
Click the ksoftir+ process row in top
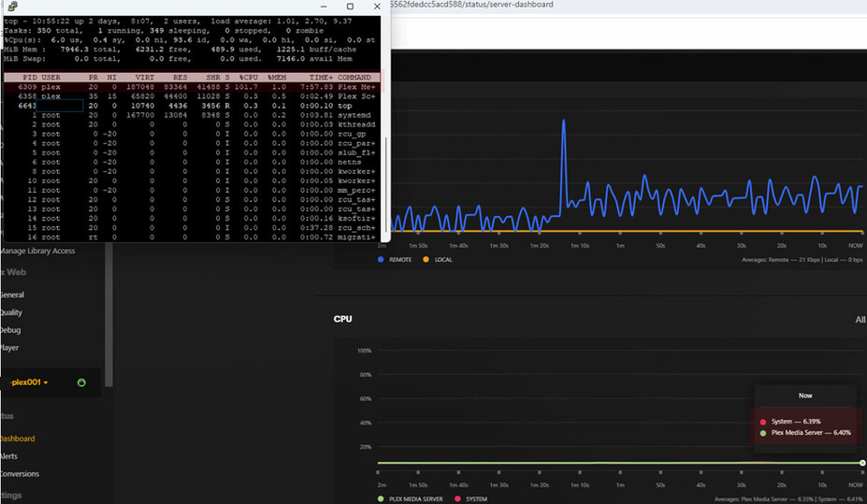(x=192, y=218)
